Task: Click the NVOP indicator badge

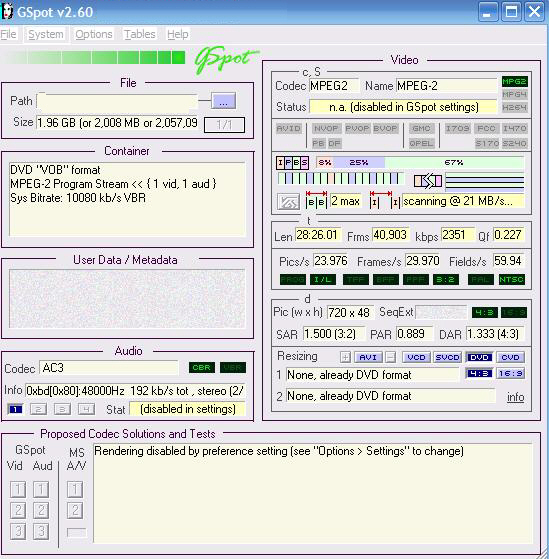Action: pyautogui.click(x=326, y=128)
